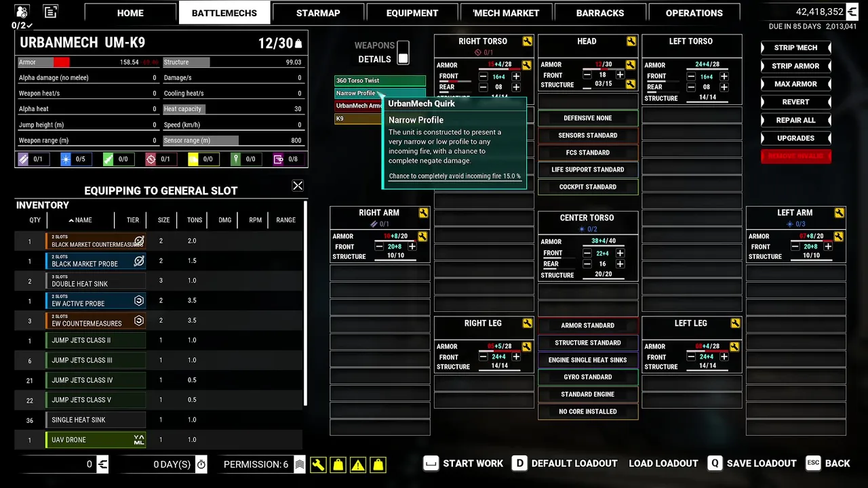Increase Left Arm front armor with plus
This screenshot has height=488, width=868.
[828, 247]
